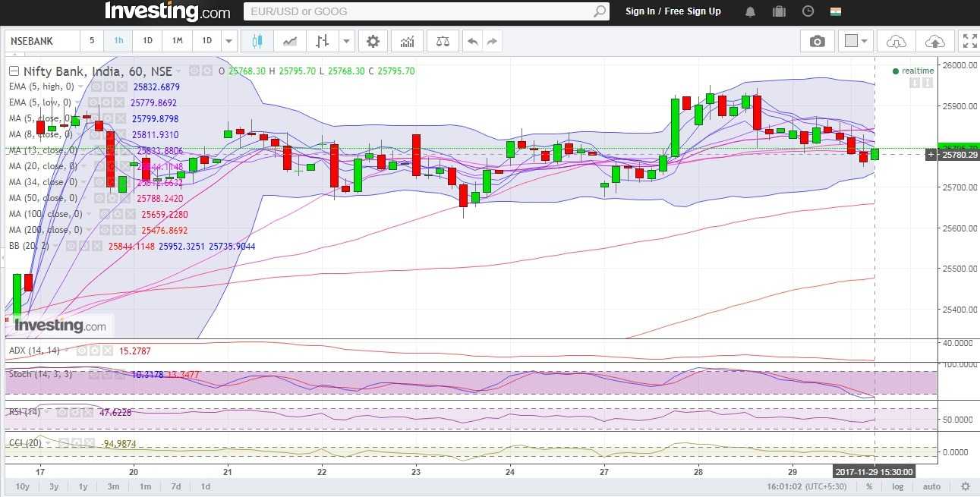Click Sign In / Free Sign Up
Viewport: 980px width, 497px height.
[673, 11]
